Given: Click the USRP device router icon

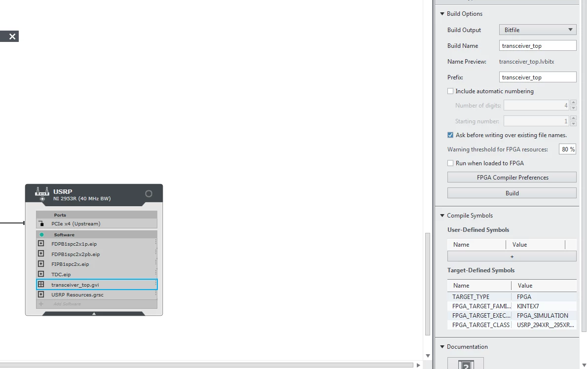Looking at the screenshot, I should click(x=42, y=192).
